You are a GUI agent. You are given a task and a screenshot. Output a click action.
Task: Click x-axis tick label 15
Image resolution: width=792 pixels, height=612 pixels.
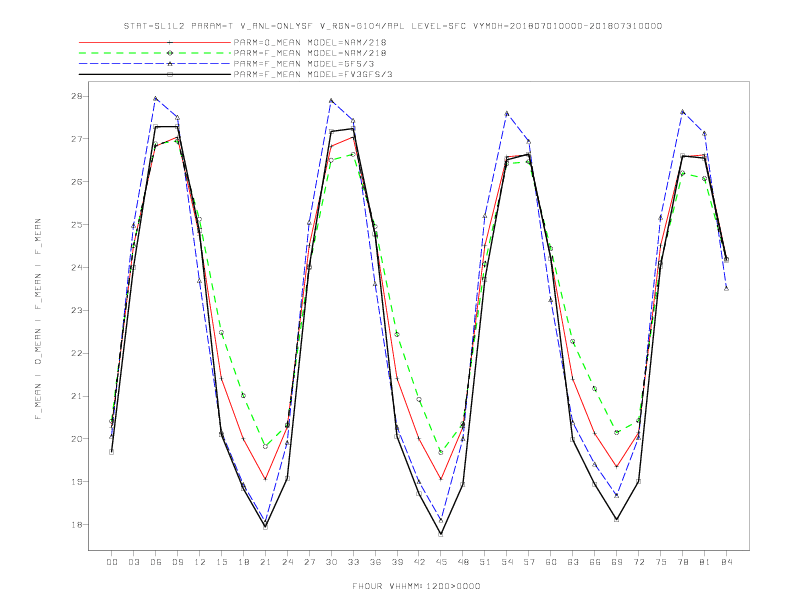[221, 562]
